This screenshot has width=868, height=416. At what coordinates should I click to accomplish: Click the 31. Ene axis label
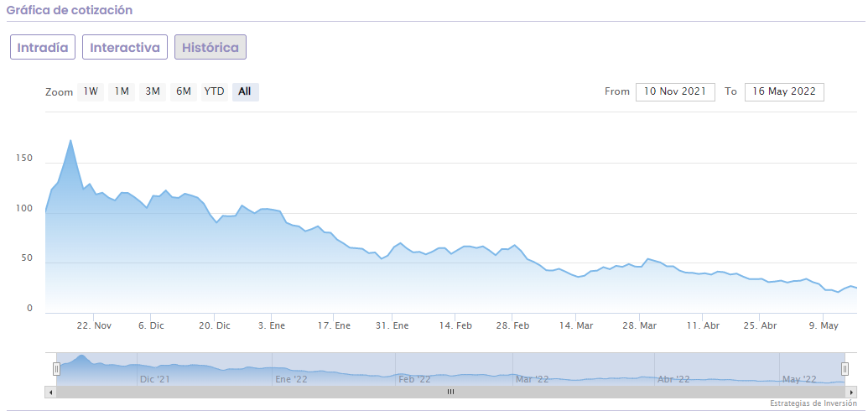[x=392, y=326]
